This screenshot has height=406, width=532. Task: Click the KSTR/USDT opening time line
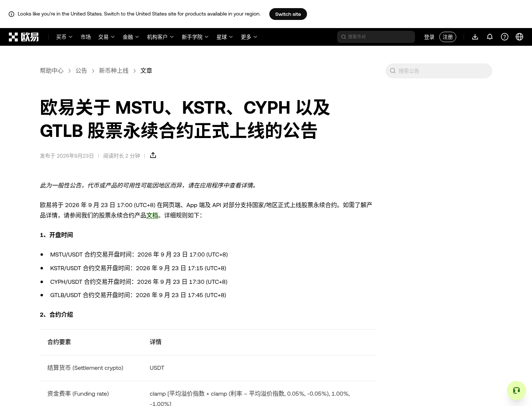[x=138, y=268]
